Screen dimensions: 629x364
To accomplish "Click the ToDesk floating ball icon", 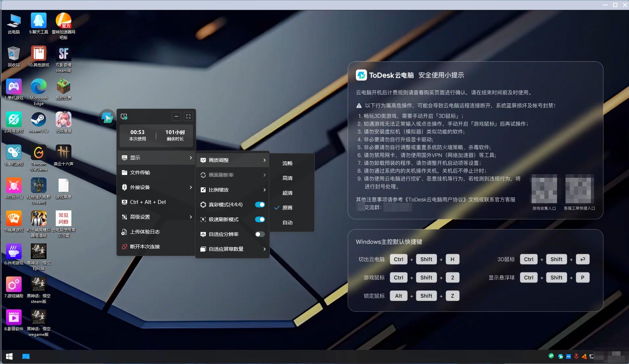I will pos(107,118).
